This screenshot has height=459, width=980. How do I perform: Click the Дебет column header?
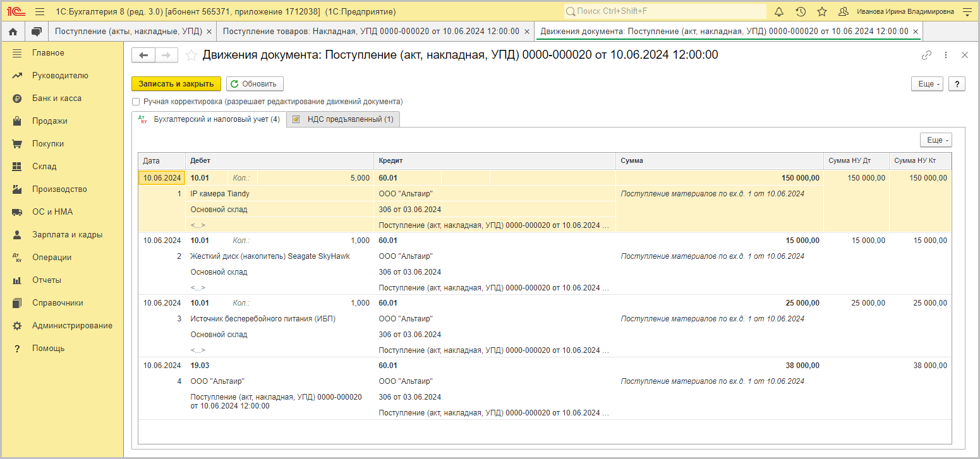point(279,161)
